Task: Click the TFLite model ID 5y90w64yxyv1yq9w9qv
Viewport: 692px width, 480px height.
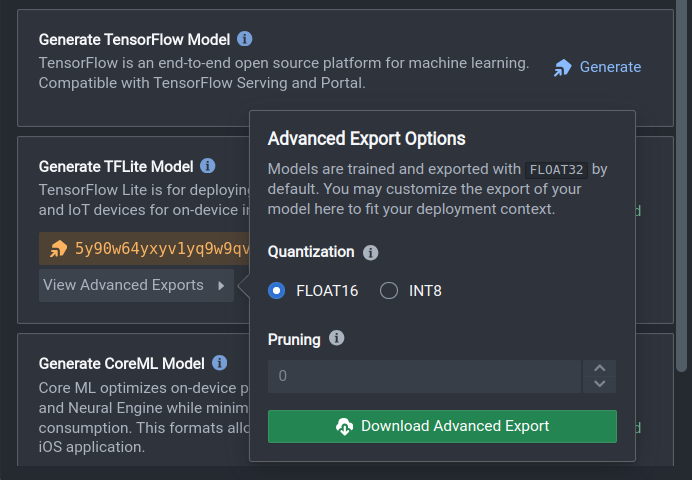Action: point(162,248)
